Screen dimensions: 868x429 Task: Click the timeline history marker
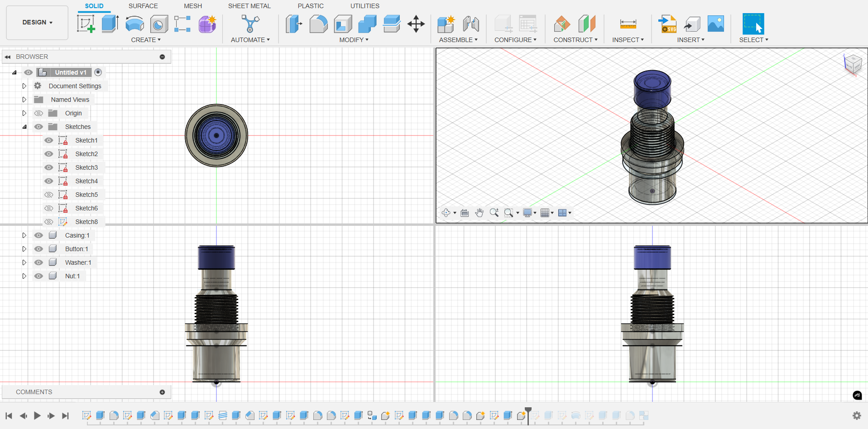(528, 415)
